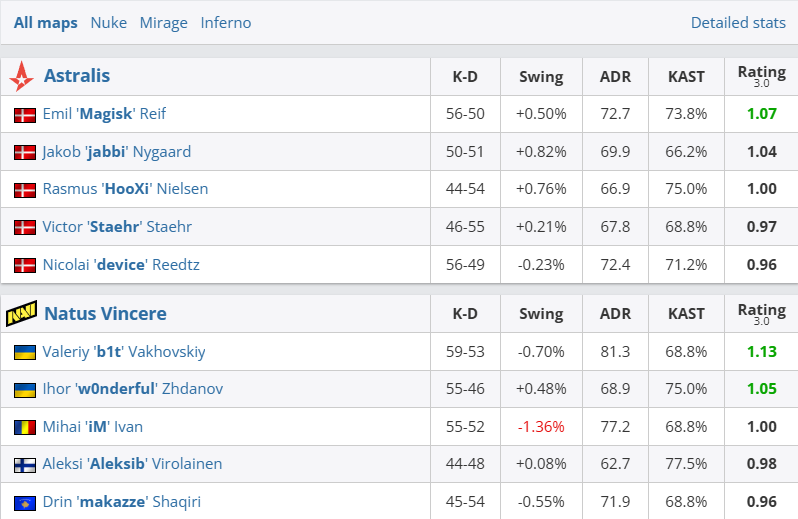Open the Natus Vincere team link
The image size is (798, 519).
[105, 314]
